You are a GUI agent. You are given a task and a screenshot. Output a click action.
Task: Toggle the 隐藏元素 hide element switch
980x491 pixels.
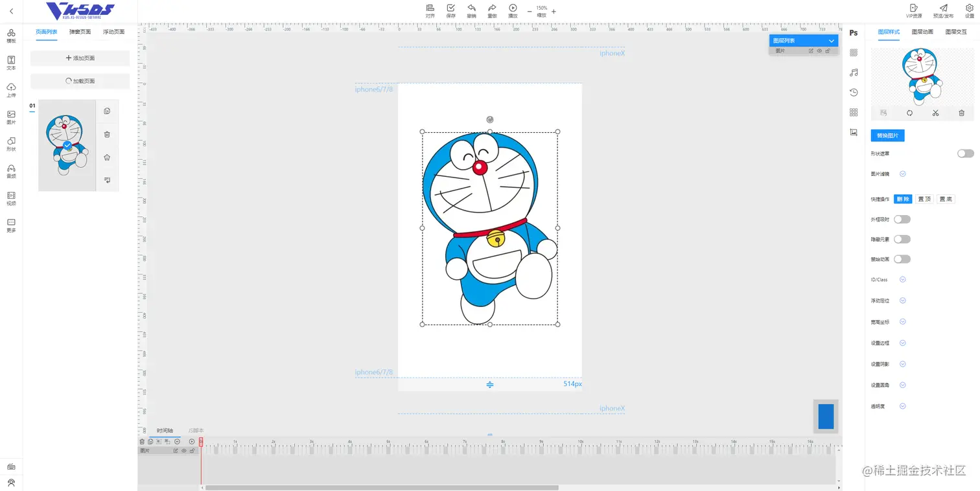point(902,239)
